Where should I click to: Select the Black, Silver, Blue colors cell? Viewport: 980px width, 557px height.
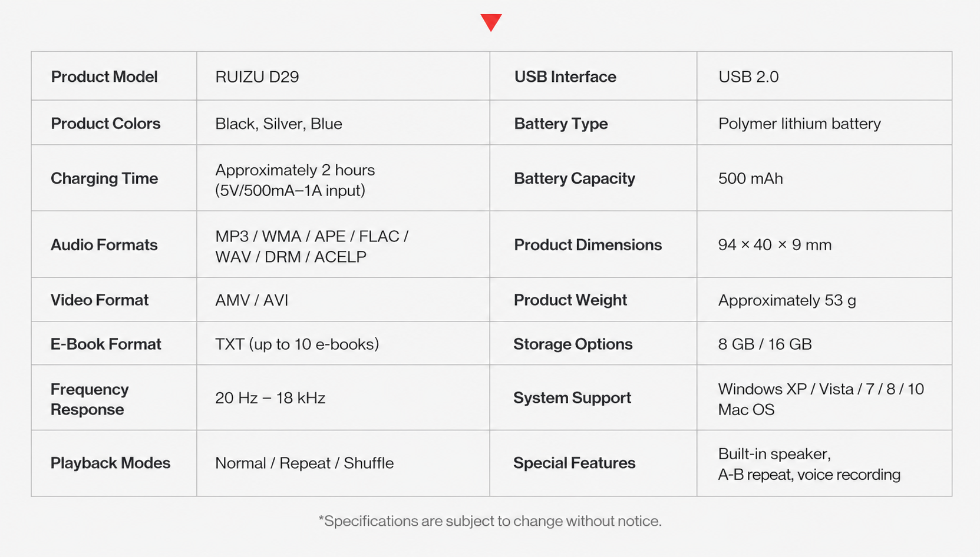pos(343,122)
